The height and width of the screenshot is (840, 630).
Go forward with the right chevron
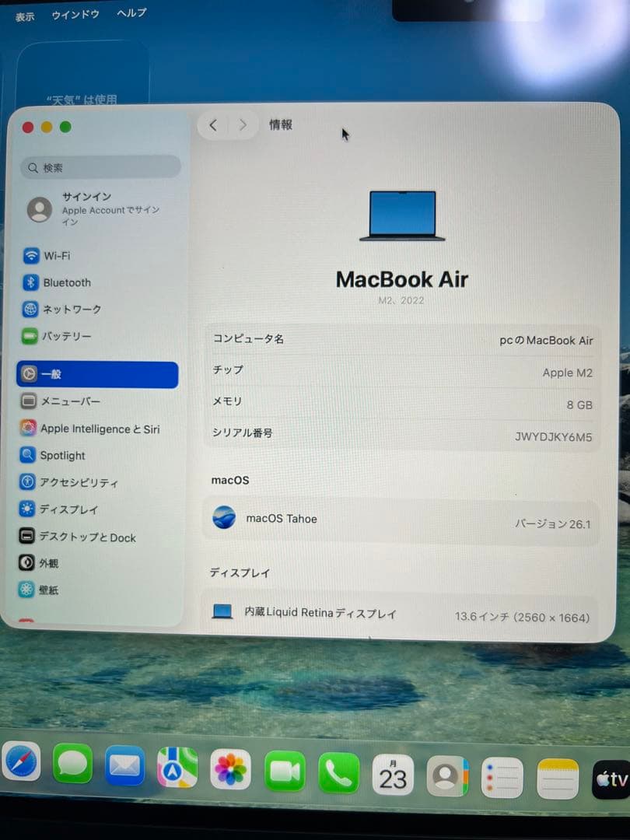[x=243, y=125]
